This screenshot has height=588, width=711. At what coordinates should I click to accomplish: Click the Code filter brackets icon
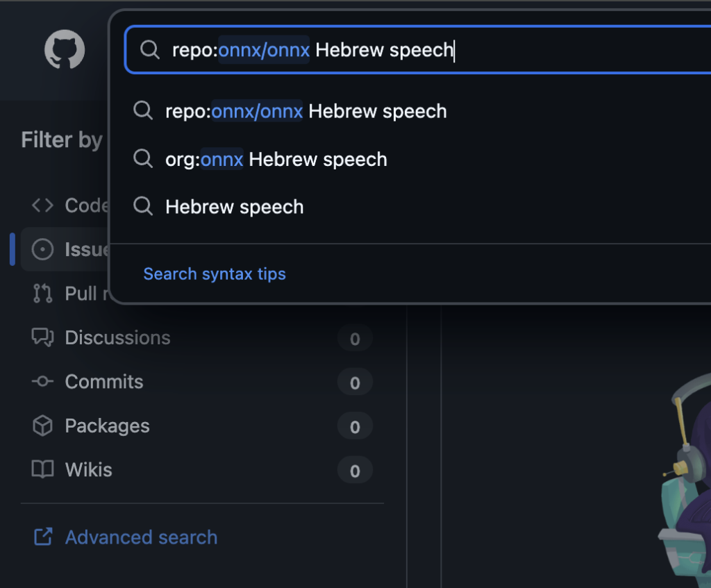click(x=42, y=205)
